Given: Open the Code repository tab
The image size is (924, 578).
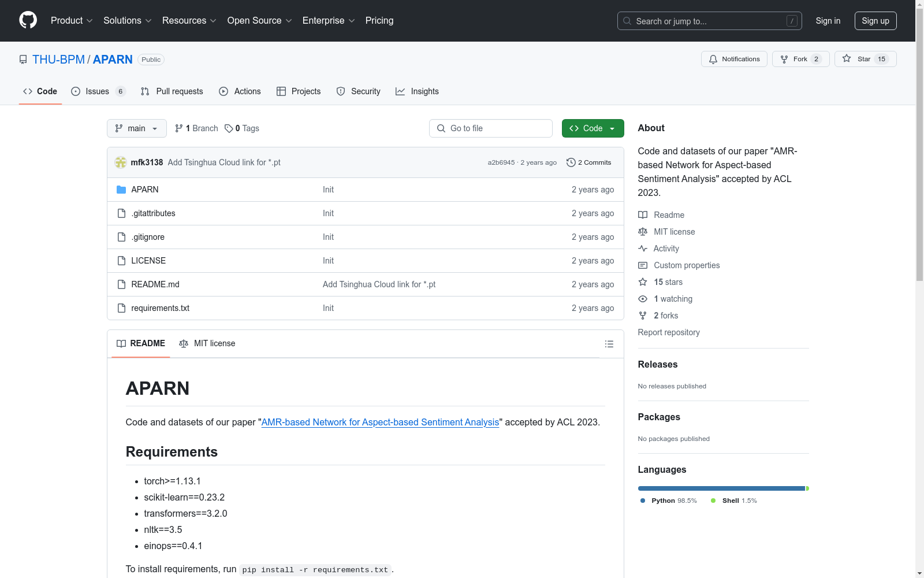Looking at the screenshot, I should click(x=40, y=91).
